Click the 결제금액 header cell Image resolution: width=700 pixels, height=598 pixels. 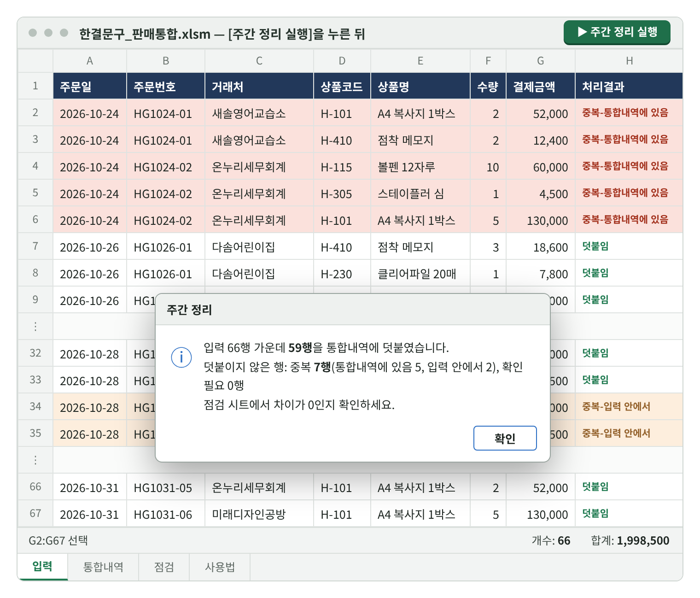tap(541, 86)
